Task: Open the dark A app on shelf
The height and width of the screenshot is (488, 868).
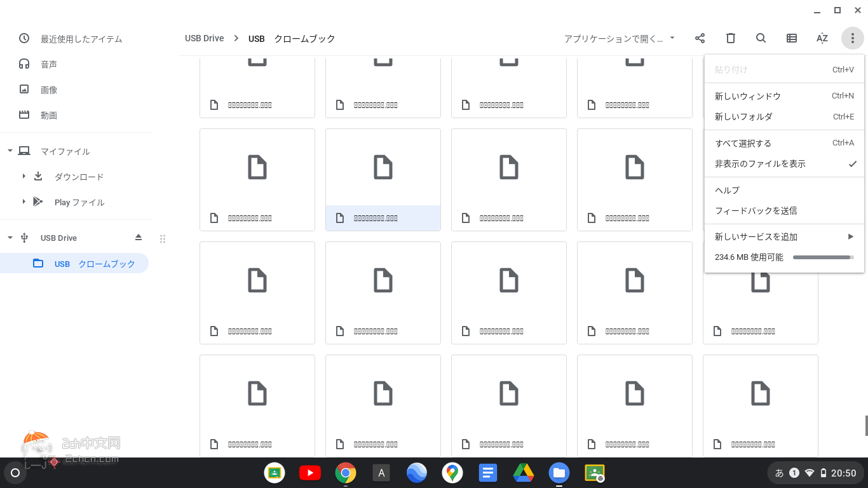Action: click(x=381, y=473)
